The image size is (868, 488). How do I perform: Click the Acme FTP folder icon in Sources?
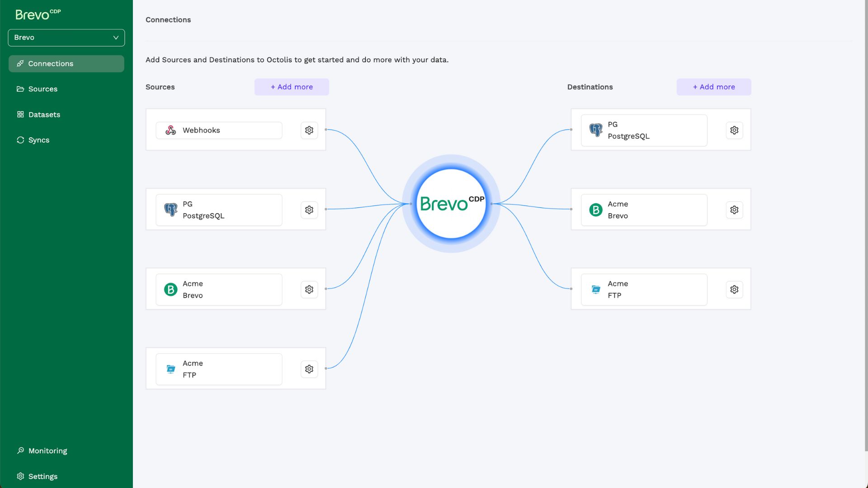pos(170,369)
